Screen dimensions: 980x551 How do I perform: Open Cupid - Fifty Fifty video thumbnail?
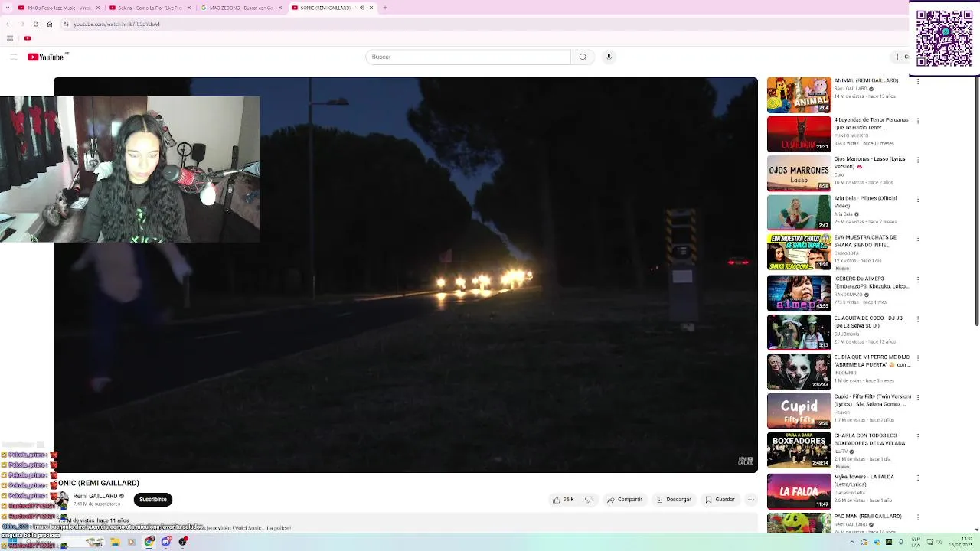[x=799, y=411]
